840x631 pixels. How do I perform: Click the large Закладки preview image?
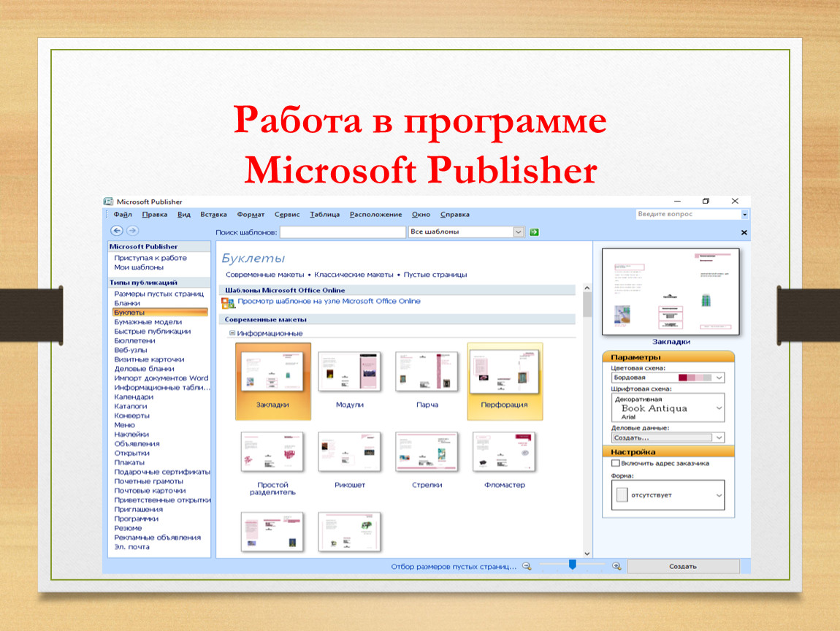[x=671, y=291]
